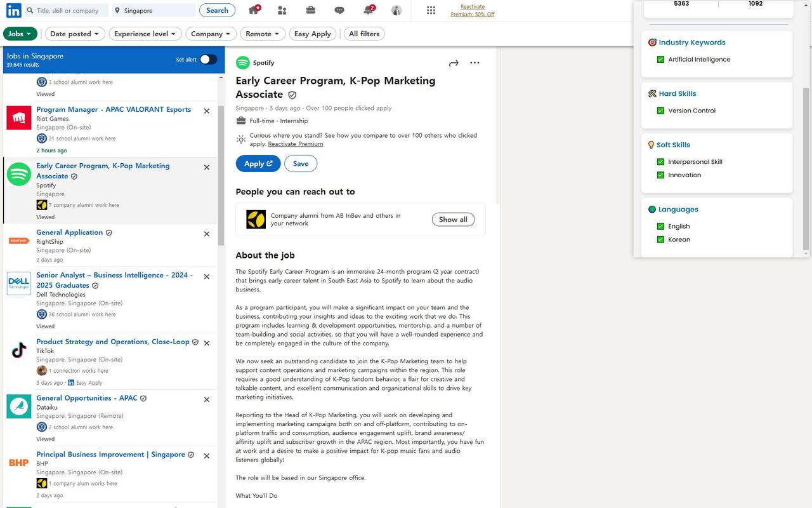Click Spotify logo in job detail header

click(243, 63)
